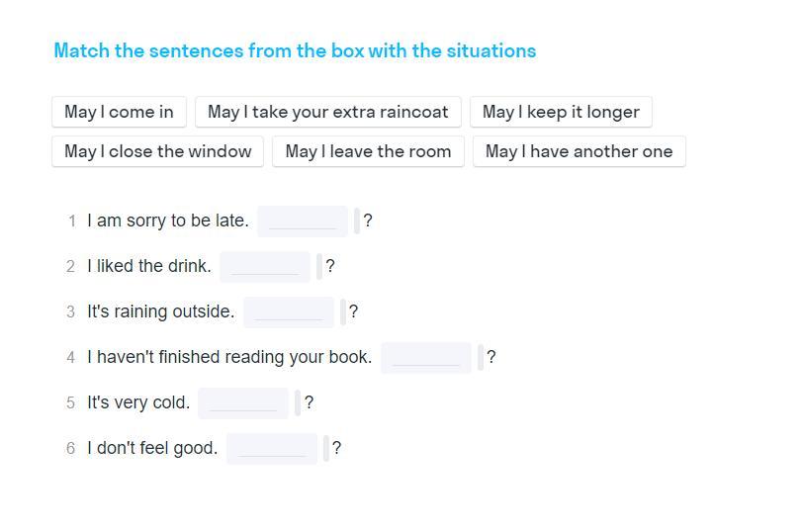This screenshot has height=532, width=804.
Task: Click the blank after 'I am sorry to be late.'
Action: pyautogui.click(x=303, y=222)
